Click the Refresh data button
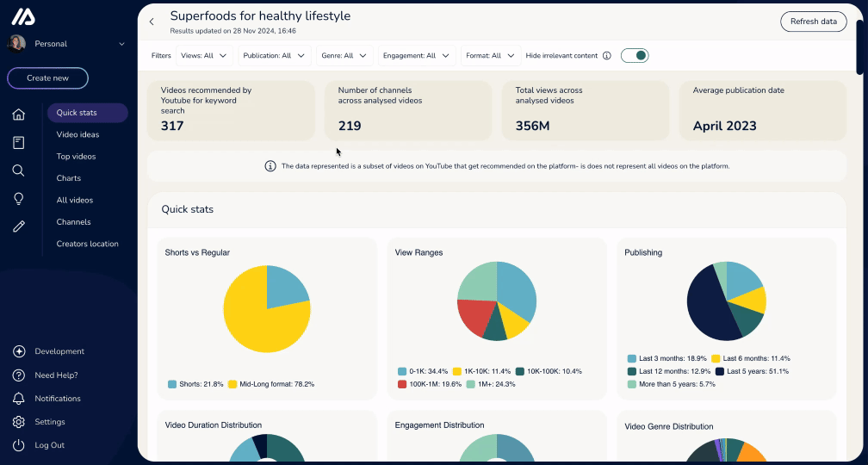This screenshot has width=868, height=465. pyautogui.click(x=813, y=22)
